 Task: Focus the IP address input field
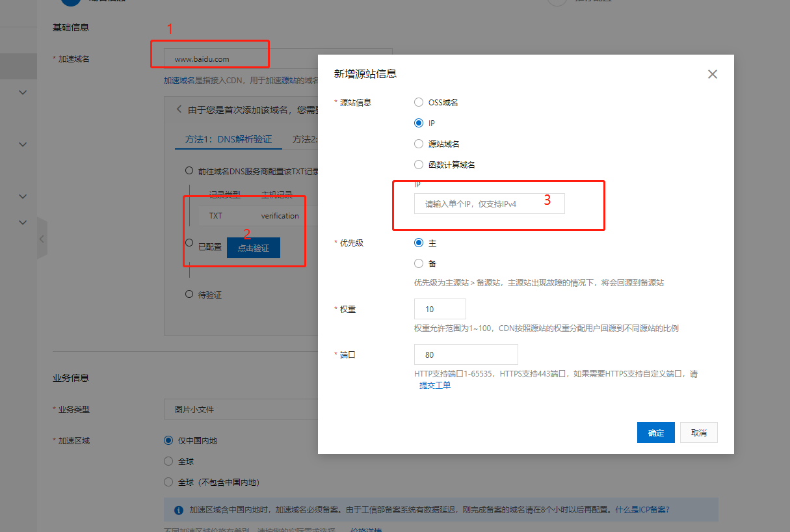click(x=490, y=204)
